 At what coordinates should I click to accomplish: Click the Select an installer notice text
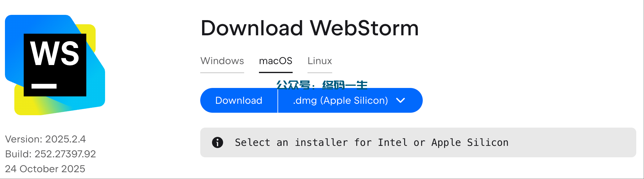point(371,142)
